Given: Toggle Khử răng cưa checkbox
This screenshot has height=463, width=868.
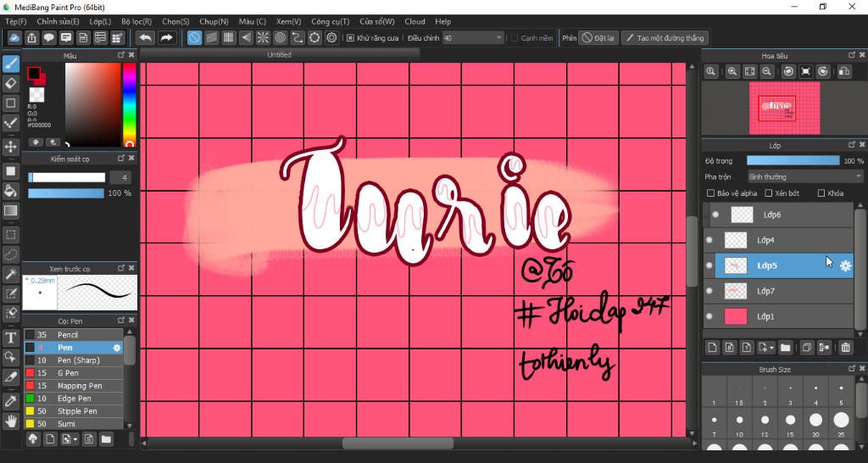Looking at the screenshot, I should pos(350,38).
